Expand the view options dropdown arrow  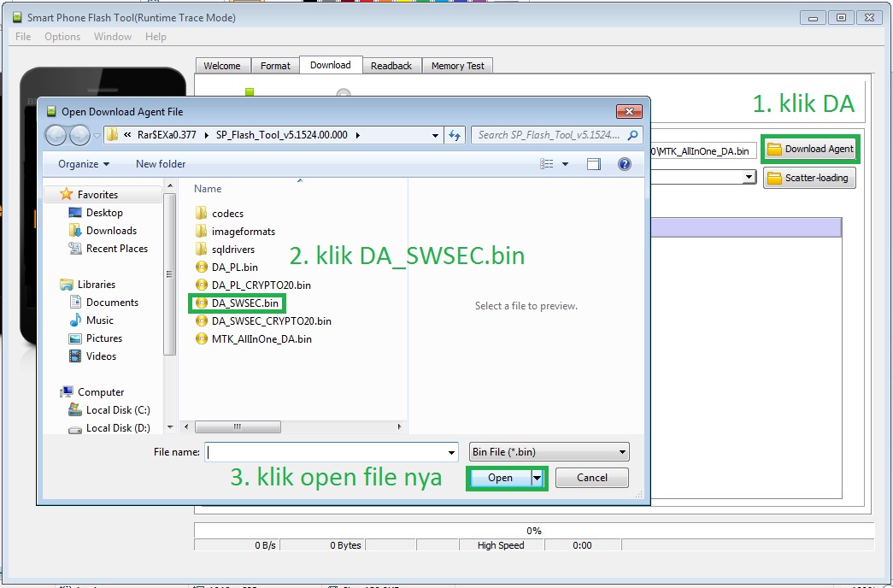click(x=565, y=164)
